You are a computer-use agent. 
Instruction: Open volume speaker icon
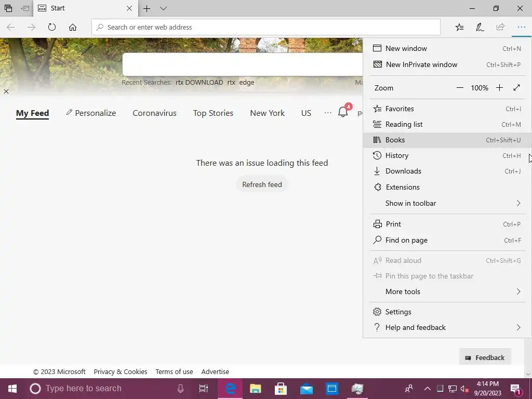click(x=464, y=389)
